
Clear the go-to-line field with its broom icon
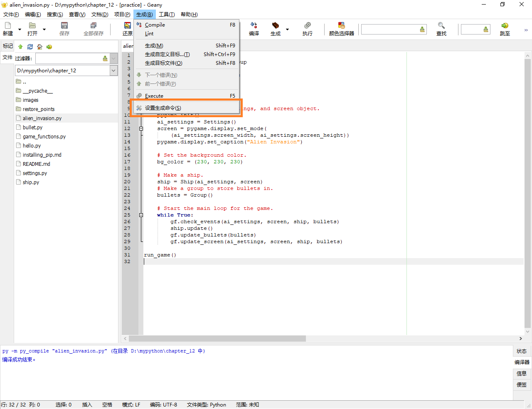click(x=486, y=30)
